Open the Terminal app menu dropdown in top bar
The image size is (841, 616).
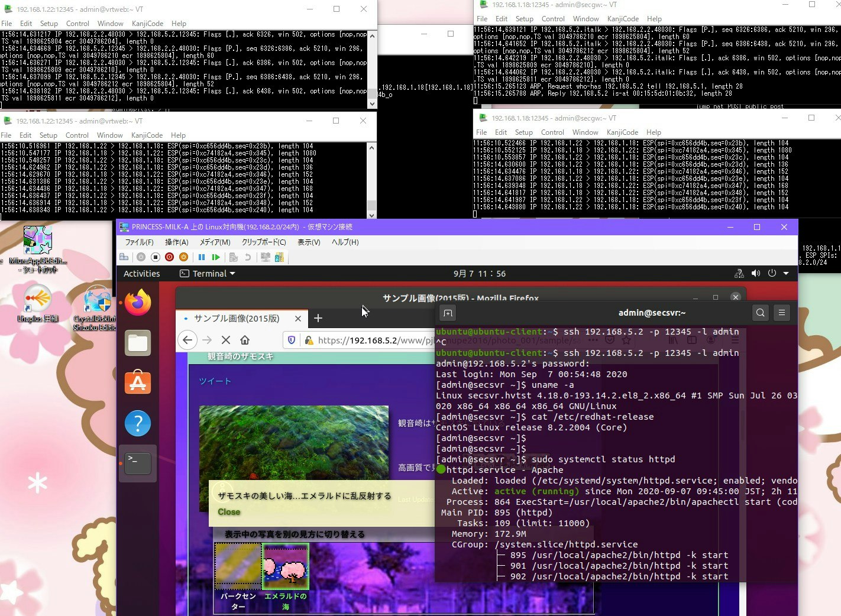[207, 274]
